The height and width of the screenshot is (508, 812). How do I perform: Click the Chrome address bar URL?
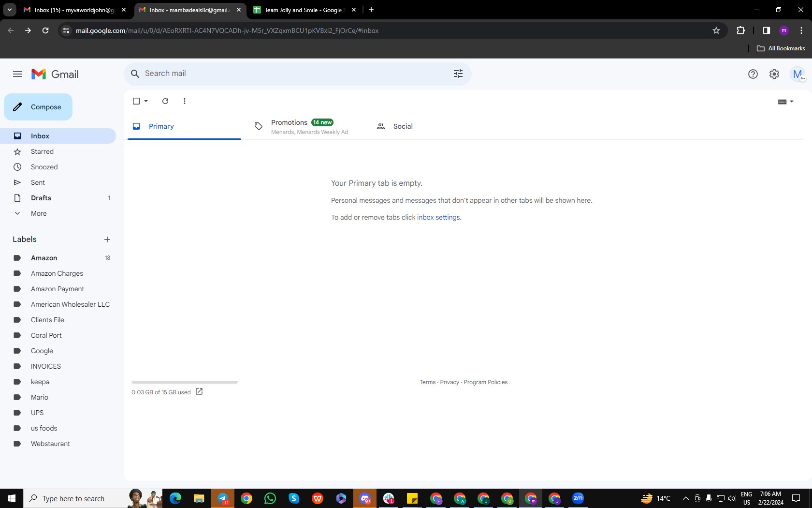pos(227,30)
